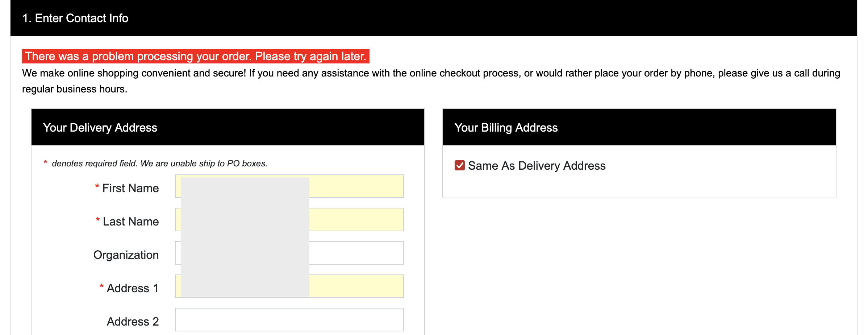Screen dimensions: 868x335
Task: Click the red asterisk beside Address 1
Action: (101, 287)
